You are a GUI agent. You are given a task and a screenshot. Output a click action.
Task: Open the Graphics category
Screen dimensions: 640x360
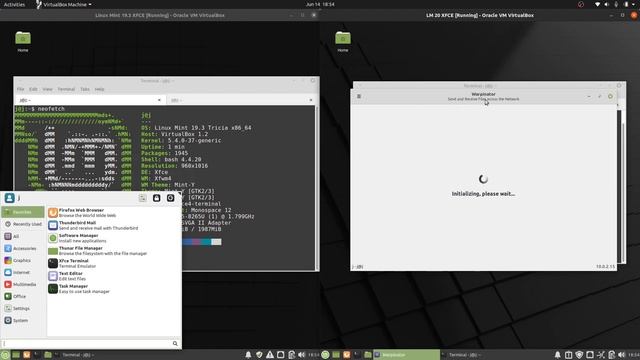[x=23, y=260]
